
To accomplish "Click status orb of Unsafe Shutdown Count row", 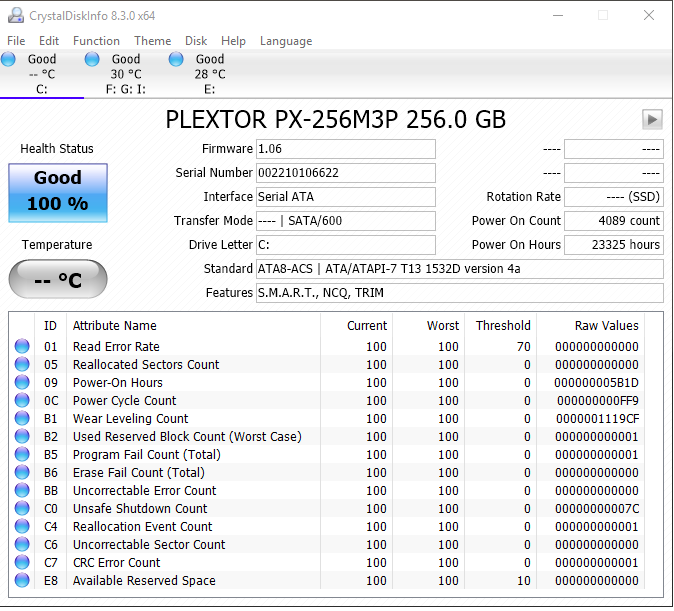I will 22,509.
